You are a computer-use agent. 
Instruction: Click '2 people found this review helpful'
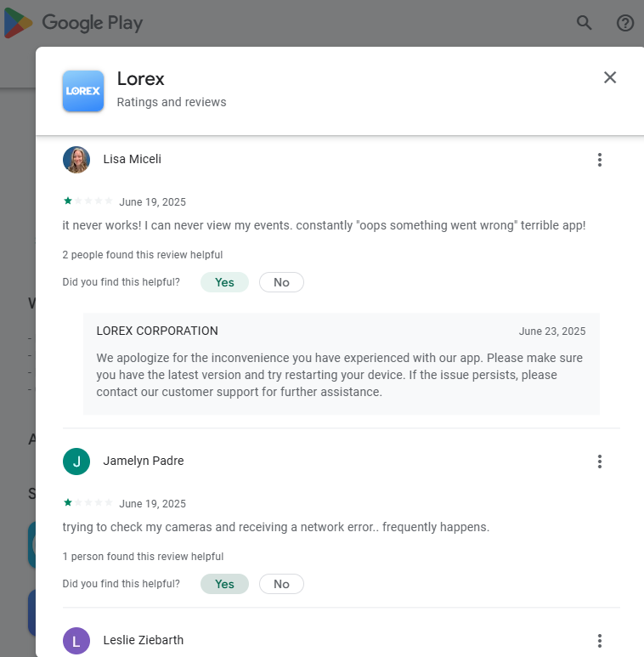143,255
